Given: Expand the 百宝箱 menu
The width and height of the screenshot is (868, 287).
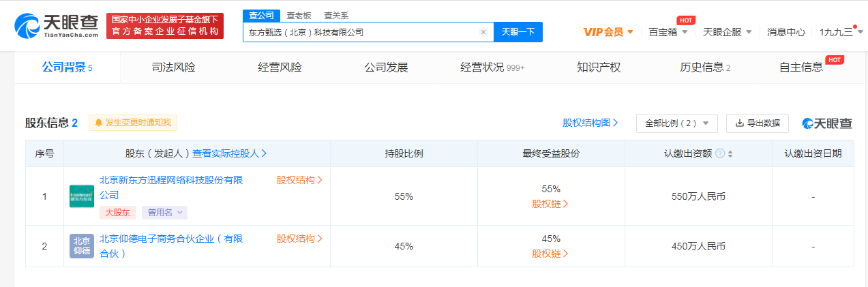Looking at the screenshot, I should (668, 32).
